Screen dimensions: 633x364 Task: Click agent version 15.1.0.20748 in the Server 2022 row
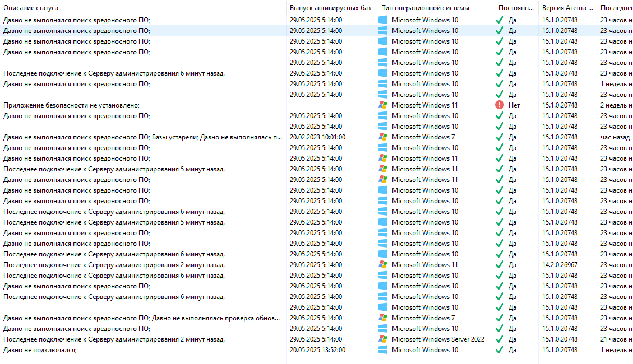click(x=560, y=339)
